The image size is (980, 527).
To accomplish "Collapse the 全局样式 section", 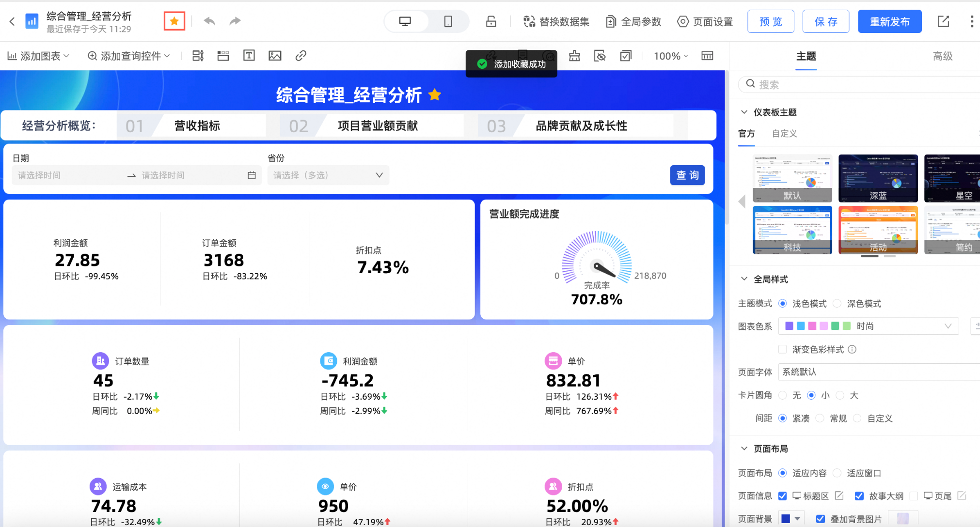I will [x=744, y=279].
